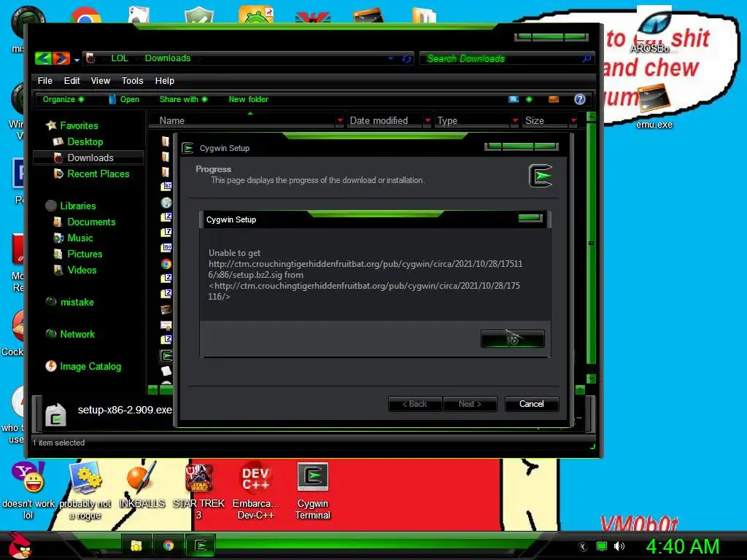Toggle the preview pane button
Screen dimensions: 747x560
(x=554, y=99)
